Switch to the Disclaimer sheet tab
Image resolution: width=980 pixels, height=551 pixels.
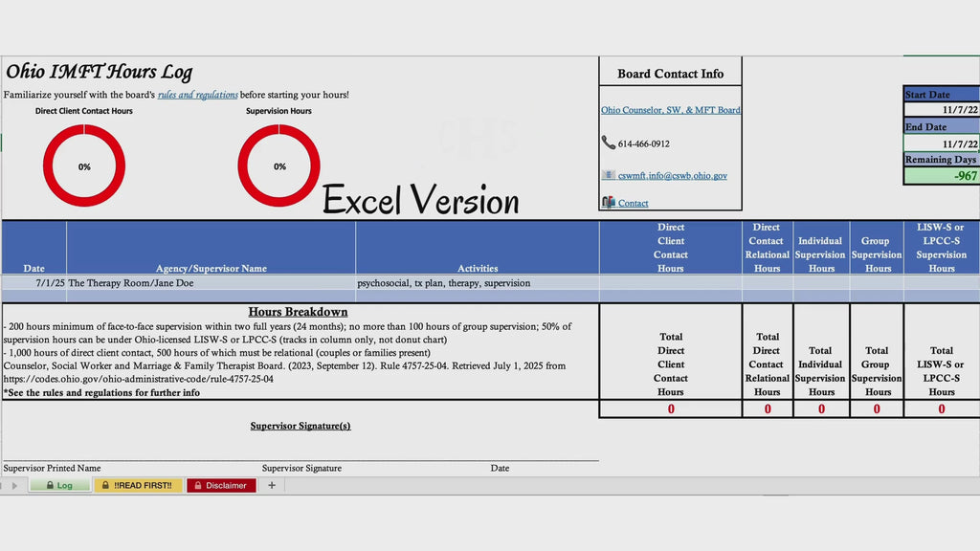point(221,485)
